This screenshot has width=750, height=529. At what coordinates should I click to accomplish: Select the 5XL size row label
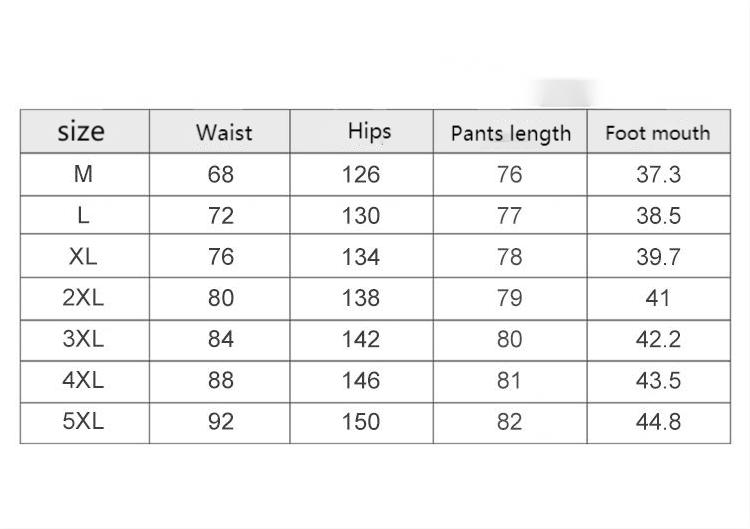[83, 421]
